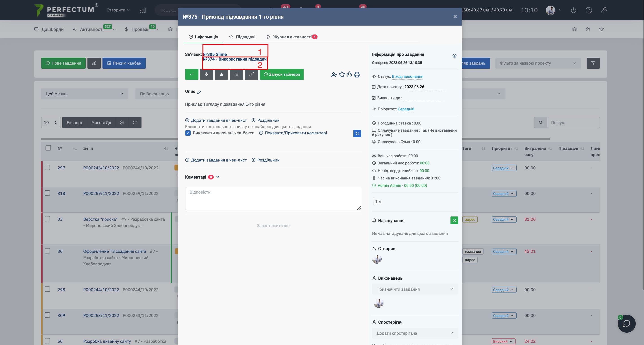Open wrench setup icon in header

(604, 10)
